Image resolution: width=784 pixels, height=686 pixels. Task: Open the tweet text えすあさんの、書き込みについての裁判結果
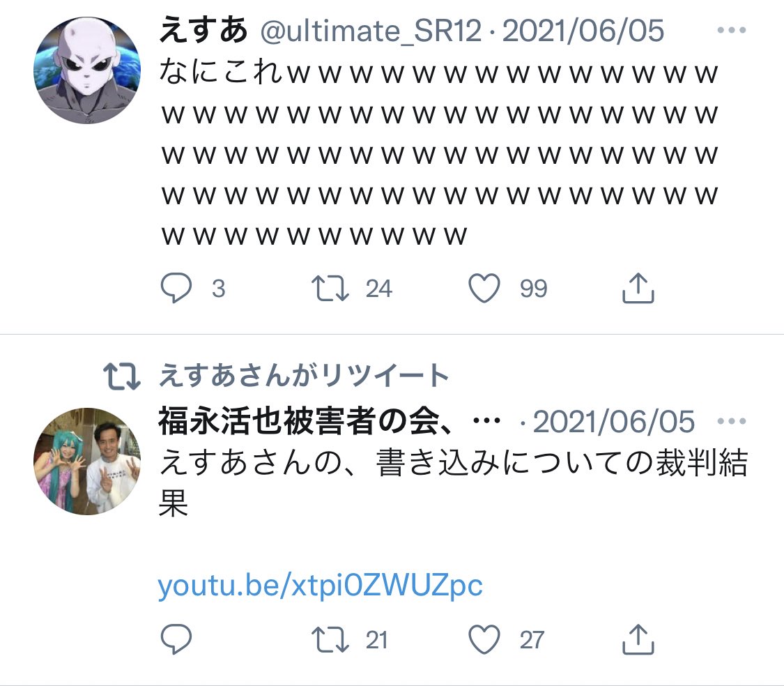(x=453, y=482)
